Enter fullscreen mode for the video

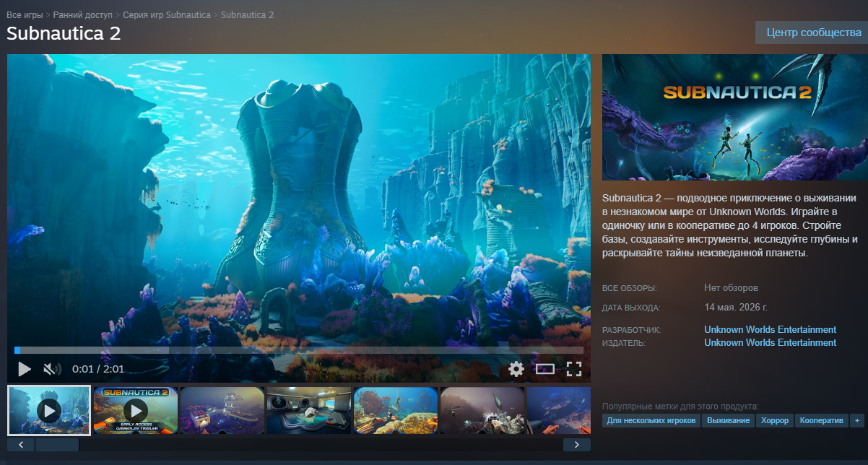pos(574,369)
